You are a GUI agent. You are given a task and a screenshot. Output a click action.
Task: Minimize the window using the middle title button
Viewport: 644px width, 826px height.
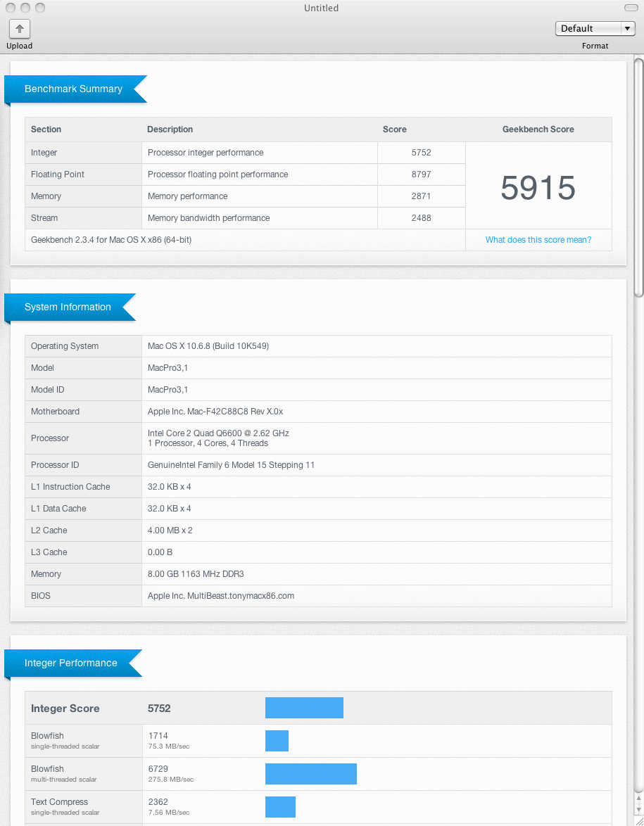pyautogui.click(x=25, y=8)
